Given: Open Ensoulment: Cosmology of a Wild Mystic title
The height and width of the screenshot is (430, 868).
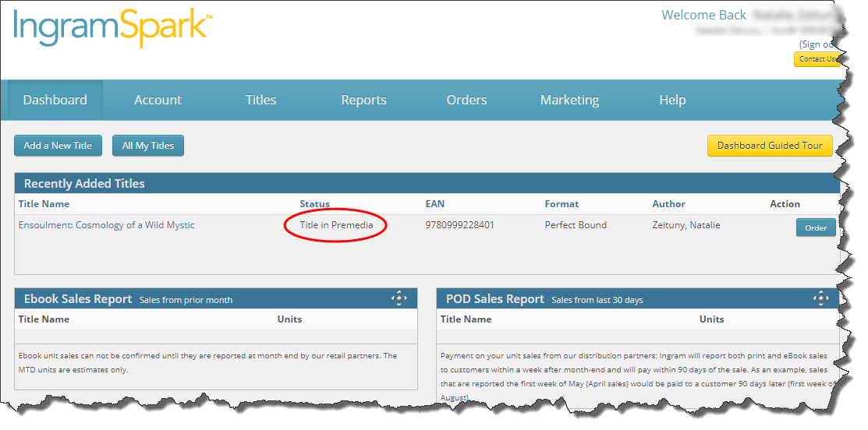Looking at the screenshot, I should click(x=106, y=225).
